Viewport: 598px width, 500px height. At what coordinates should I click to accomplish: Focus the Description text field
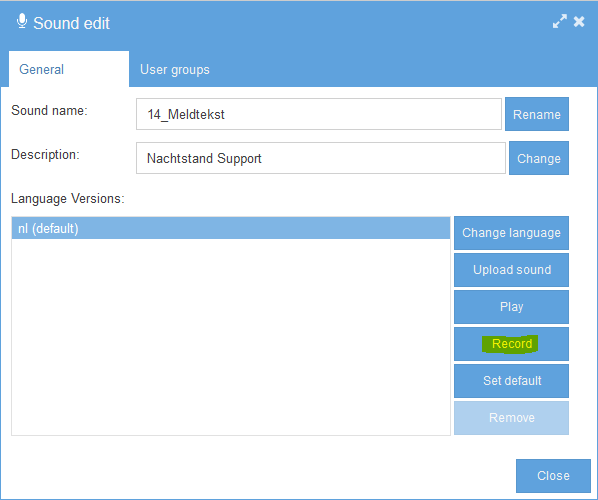tap(321, 158)
